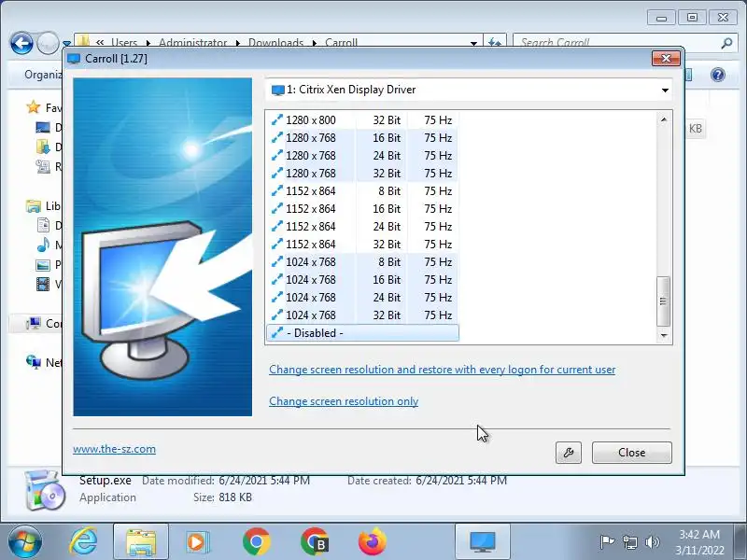Select 1024 x 768 32 Bit resolution
Screen dimensions: 747x560
pyautogui.click(x=362, y=315)
